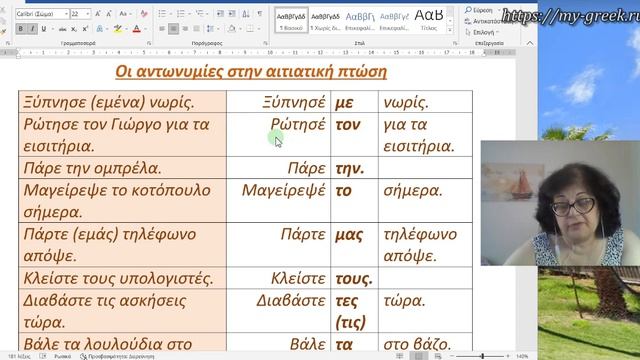This screenshot has width=640, height=360.
Task: Increase font size with grow icon
Action: (x=98, y=14)
